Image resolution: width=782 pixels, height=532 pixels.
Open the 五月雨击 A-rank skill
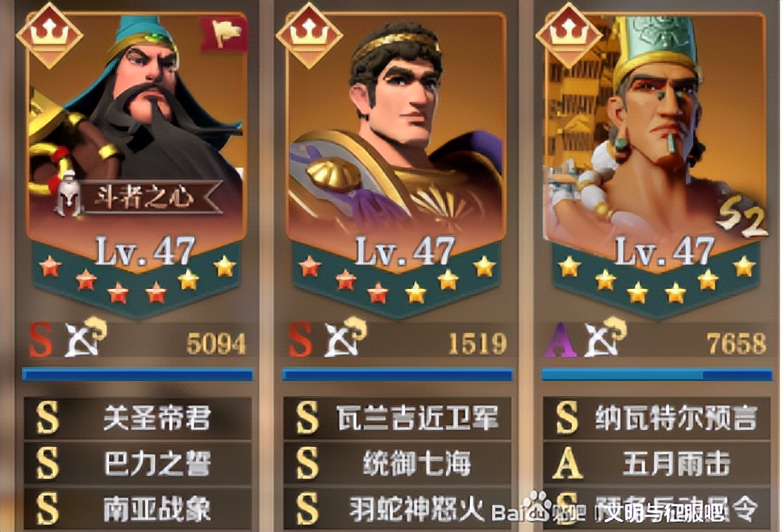click(657, 463)
